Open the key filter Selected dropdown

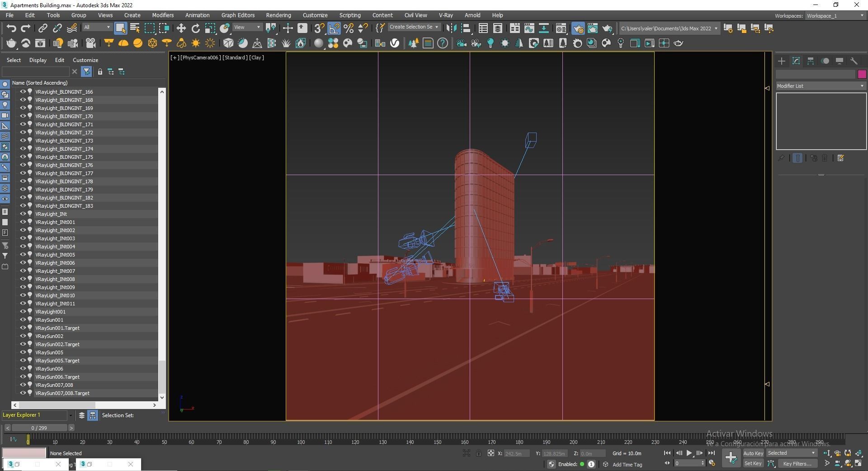[x=792, y=453]
